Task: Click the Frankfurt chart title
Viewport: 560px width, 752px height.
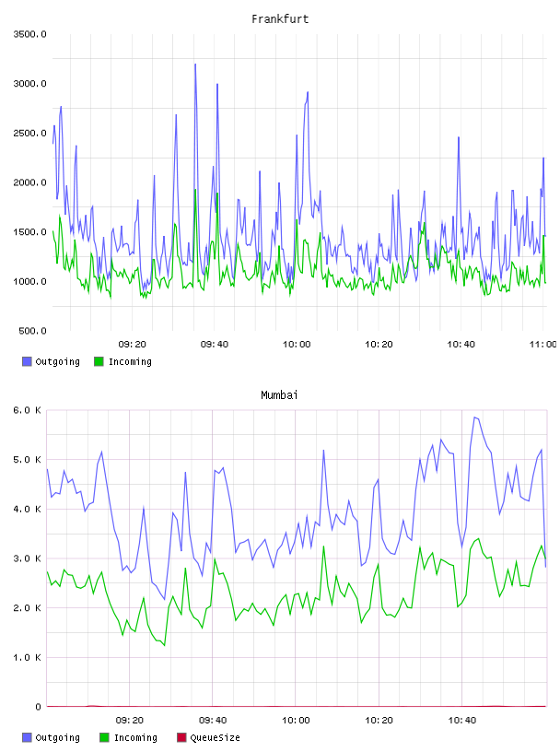Action: point(280,19)
